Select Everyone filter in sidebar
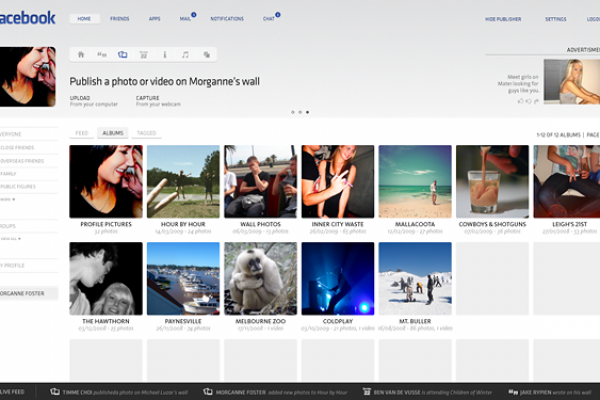This screenshot has height=400, width=600. point(11,134)
